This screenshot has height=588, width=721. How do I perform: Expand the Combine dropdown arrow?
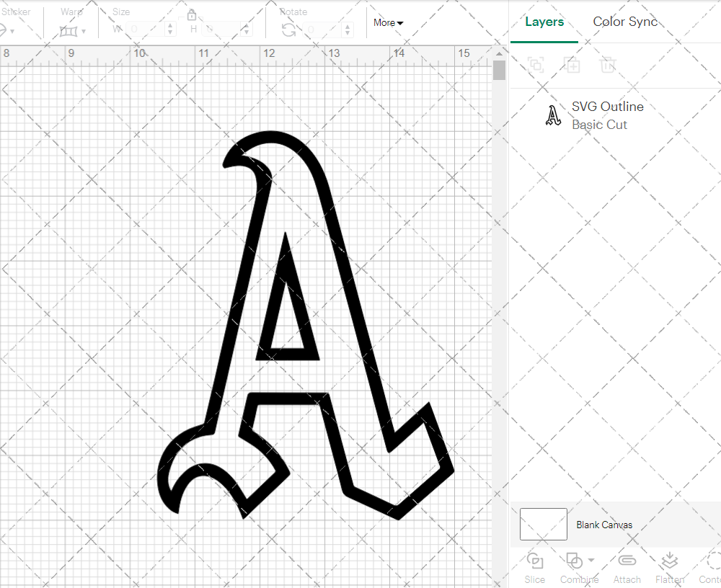[591, 560]
